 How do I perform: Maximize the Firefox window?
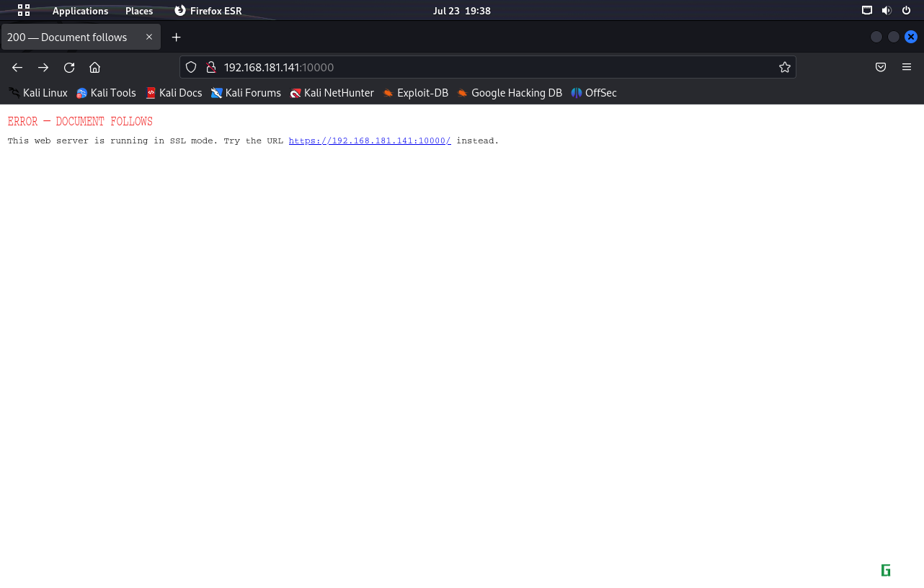[894, 37]
